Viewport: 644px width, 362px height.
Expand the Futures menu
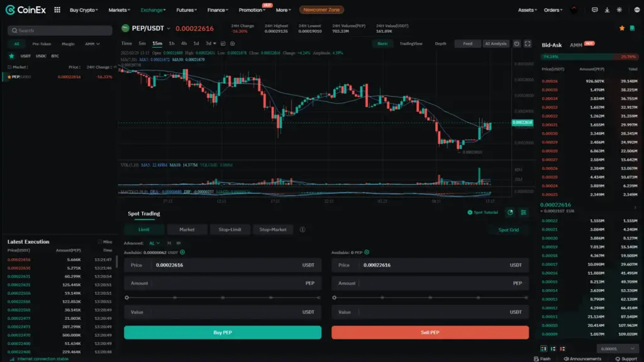186,10
